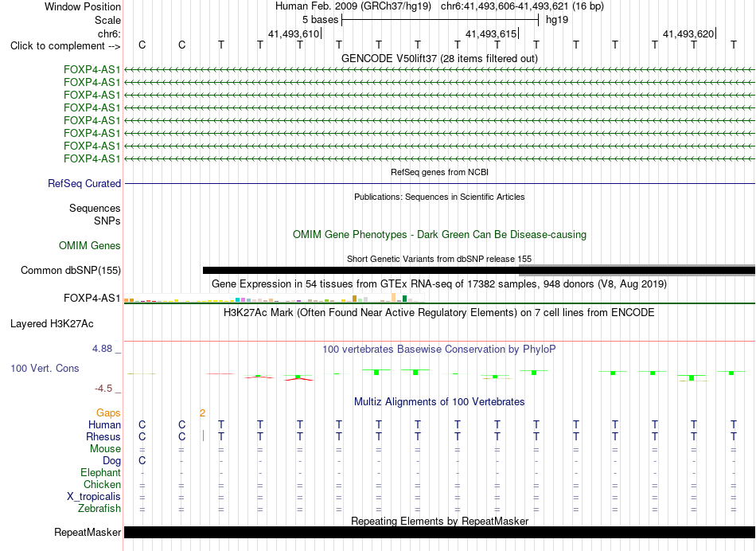Click the Elephant alignment row label

(x=100, y=472)
